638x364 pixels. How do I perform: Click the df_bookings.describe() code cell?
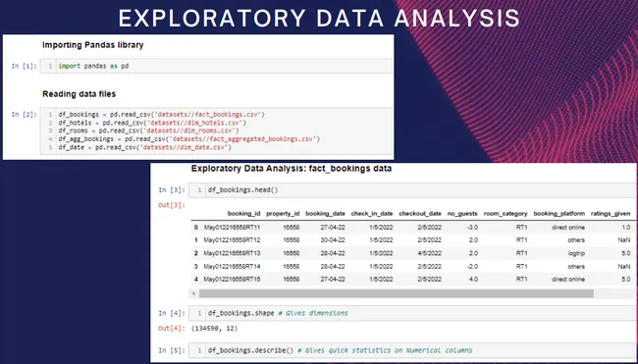tap(412, 350)
